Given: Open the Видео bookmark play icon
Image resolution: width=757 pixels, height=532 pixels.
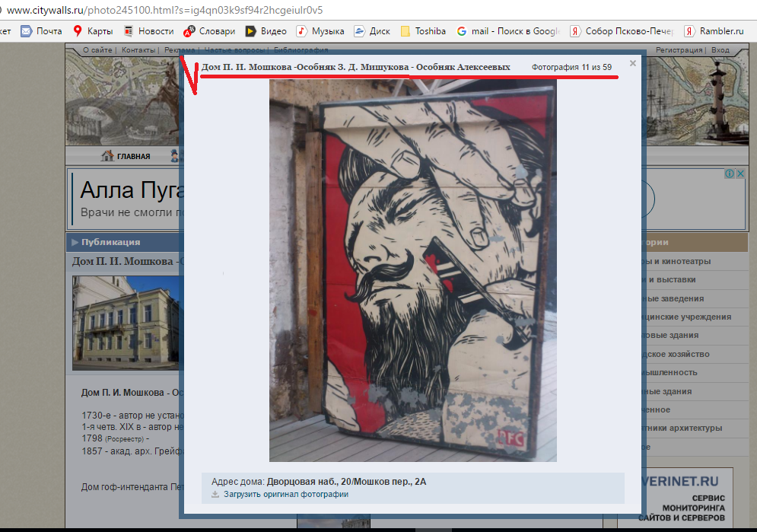Looking at the screenshot, I should pyautogui.click(x=250, y=31).
